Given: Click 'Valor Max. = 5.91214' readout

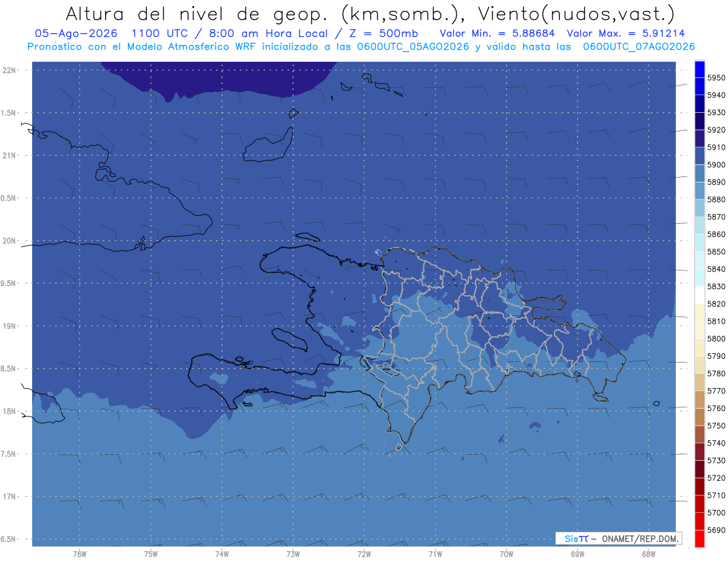Looking at the screenshot, I should [626, 33].
